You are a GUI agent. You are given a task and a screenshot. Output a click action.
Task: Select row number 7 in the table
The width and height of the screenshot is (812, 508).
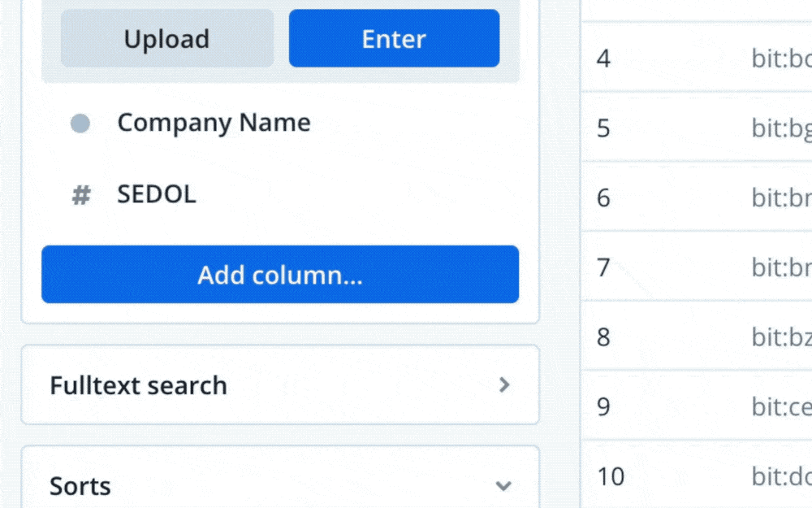(603, 267)
